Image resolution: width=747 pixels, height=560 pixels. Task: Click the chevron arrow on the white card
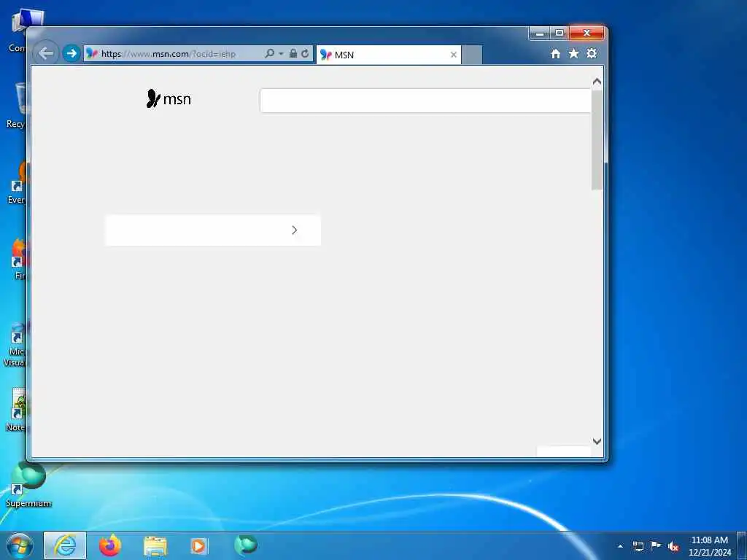click(295, 230)
